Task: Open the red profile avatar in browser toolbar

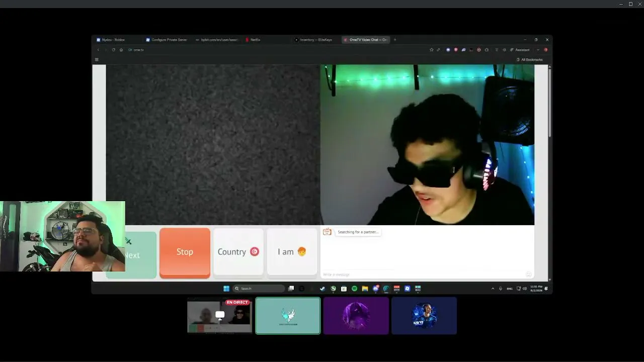Action: (x=545, y=50)
